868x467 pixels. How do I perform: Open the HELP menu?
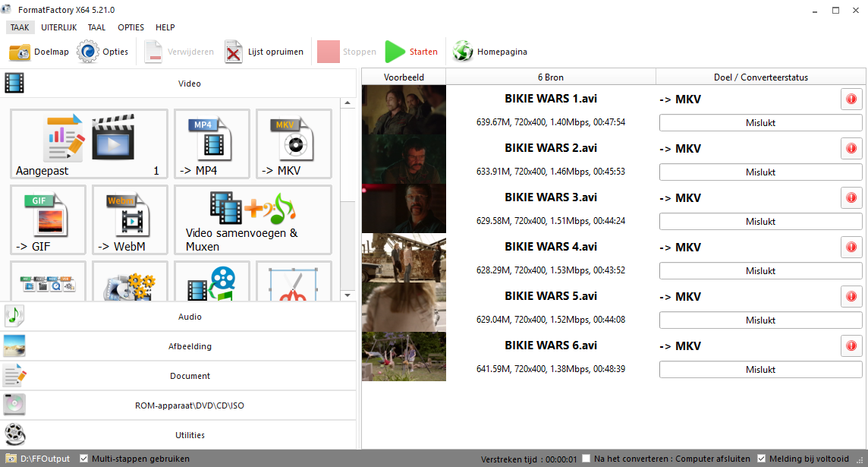coord(165,27)
